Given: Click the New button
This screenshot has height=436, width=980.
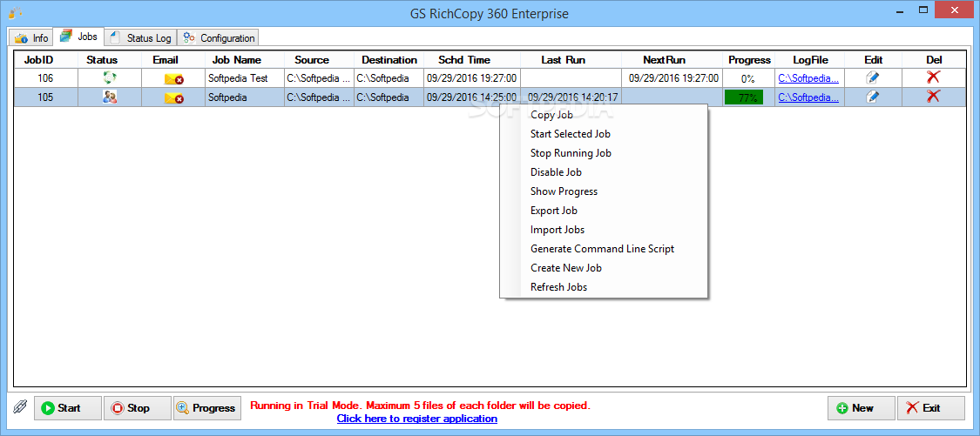Looking at the screenshot, I should point(861,408).
